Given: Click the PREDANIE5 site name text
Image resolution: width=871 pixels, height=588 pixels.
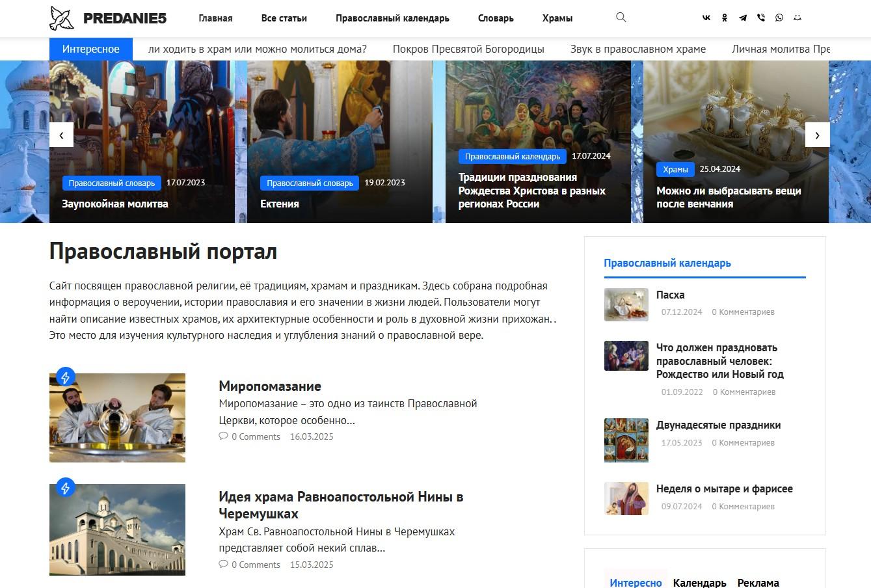Looking at the screenshot, I should [x=125, y=18].
